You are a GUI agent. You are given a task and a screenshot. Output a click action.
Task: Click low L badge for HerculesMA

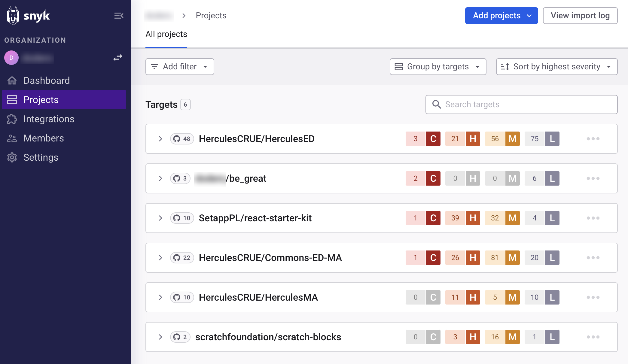[542, 297]
